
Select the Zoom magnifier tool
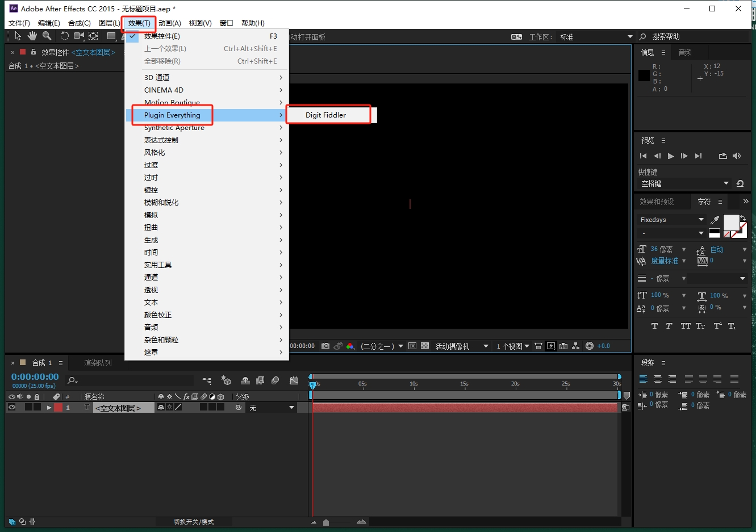(x=47, y=36)
